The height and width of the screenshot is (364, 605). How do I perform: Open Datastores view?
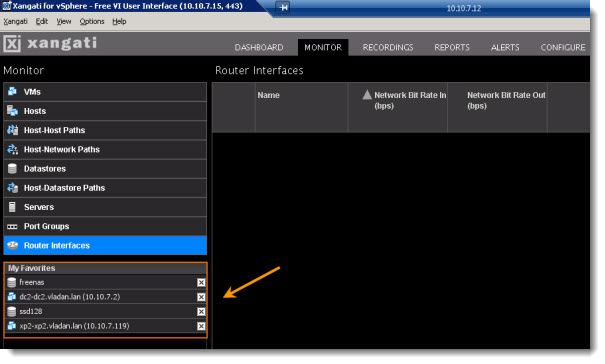point(105,169)
